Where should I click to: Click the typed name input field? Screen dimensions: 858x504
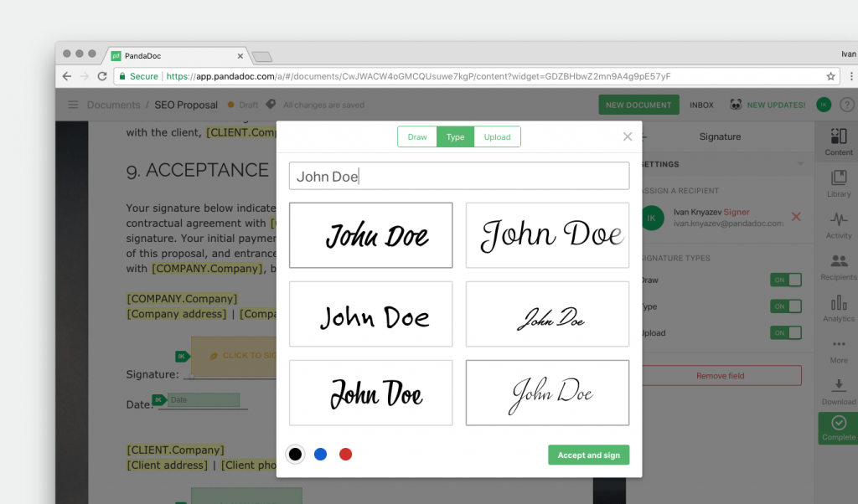[459, 176]
